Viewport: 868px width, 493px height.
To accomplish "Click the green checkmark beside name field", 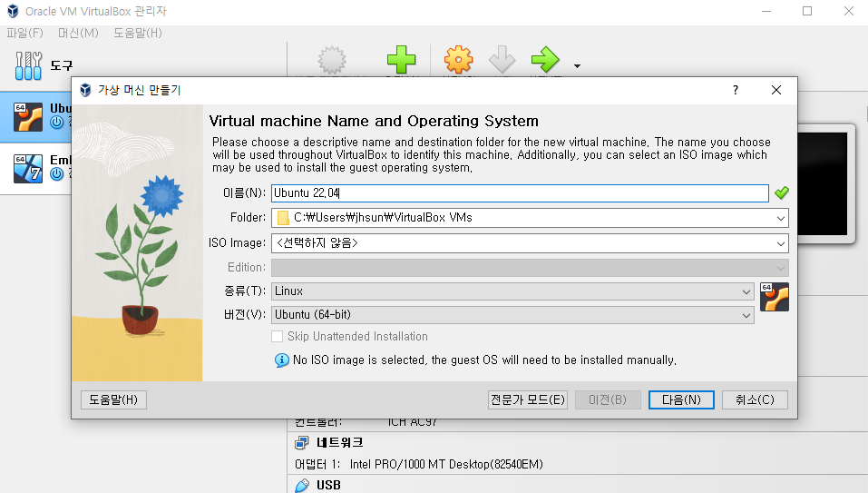I will pyautogui.click(x=782, y=192).
